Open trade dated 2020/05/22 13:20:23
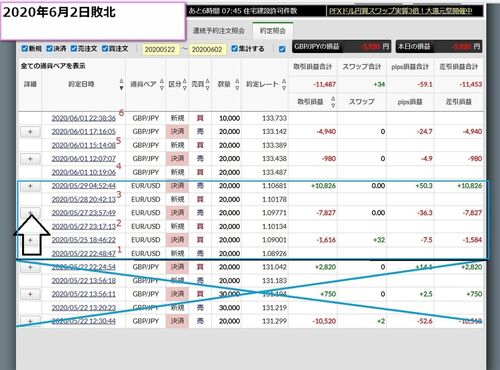500x370 pixels. (84, 308)
